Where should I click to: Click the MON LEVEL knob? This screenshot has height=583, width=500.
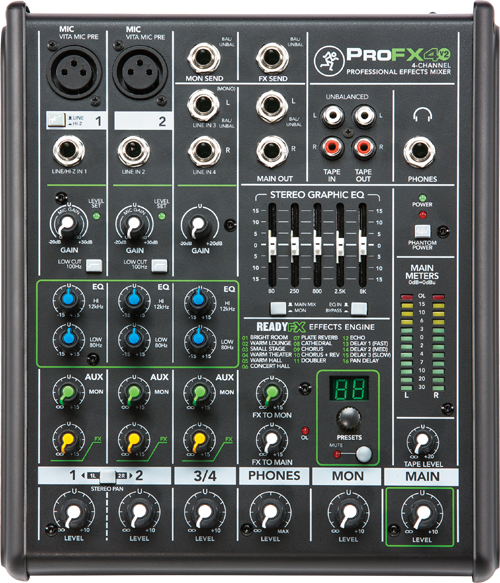(348, 514)
